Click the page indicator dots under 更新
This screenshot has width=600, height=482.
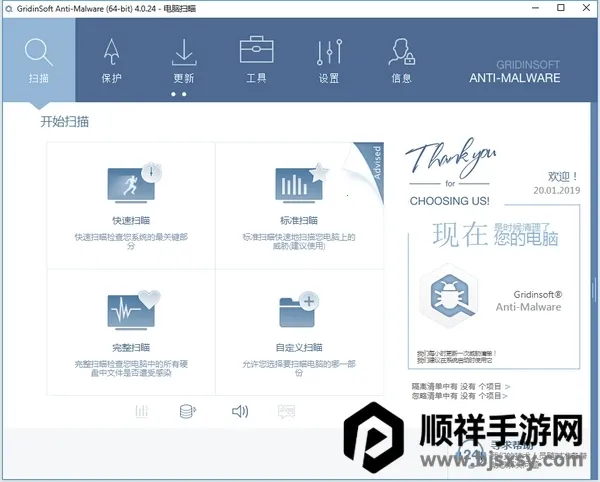178,94
